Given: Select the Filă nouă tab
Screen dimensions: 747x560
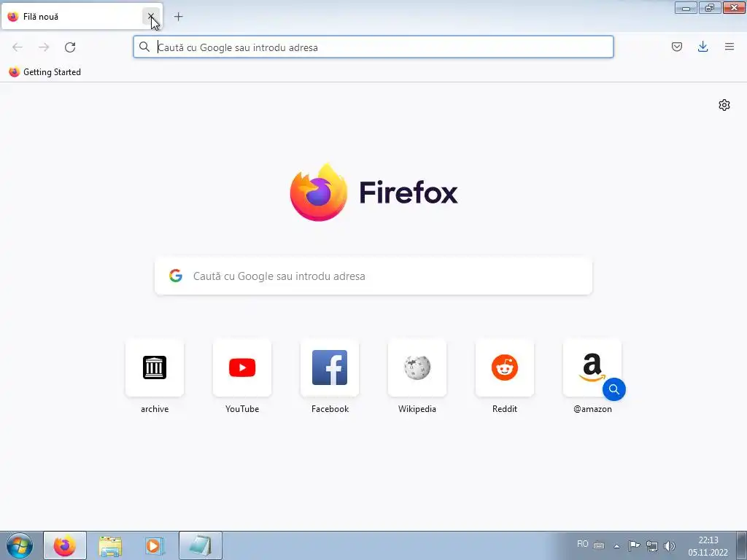Looking at the screenshot, I should [x=82, y=17].
